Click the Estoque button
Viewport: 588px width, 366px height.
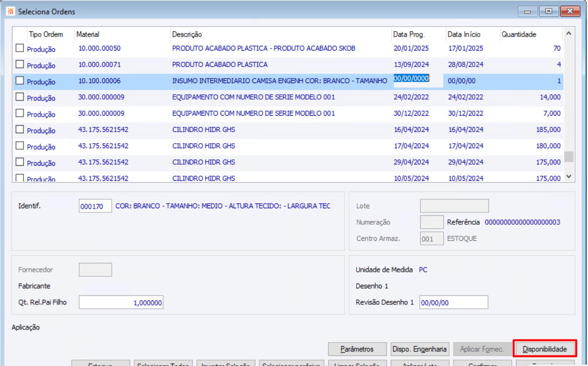tap(101, 363)
